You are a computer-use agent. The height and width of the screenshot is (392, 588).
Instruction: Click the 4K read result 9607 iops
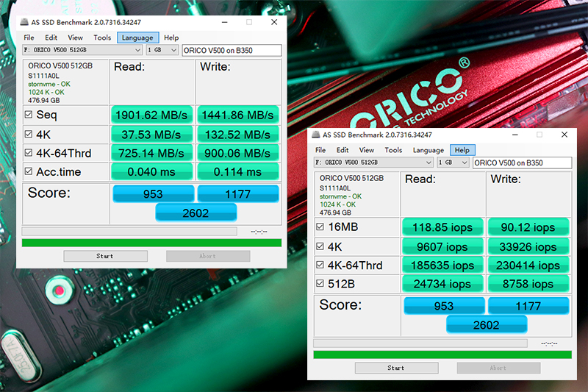click(442, 247)
